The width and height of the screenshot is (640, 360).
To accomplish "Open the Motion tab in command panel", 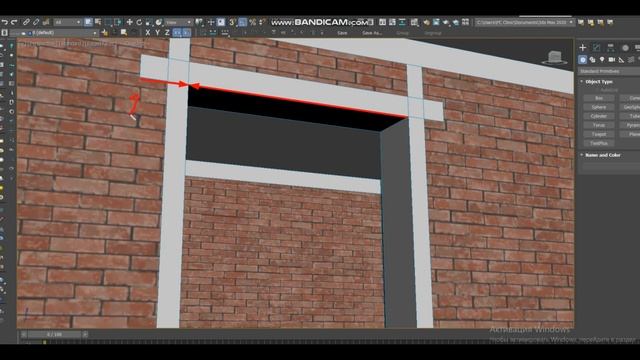I will tap(625, 48).
